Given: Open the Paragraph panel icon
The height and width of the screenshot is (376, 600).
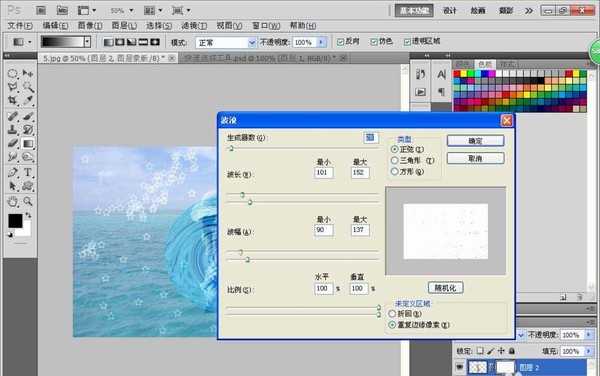Looking at the screenshot, I should click(441, 92).
